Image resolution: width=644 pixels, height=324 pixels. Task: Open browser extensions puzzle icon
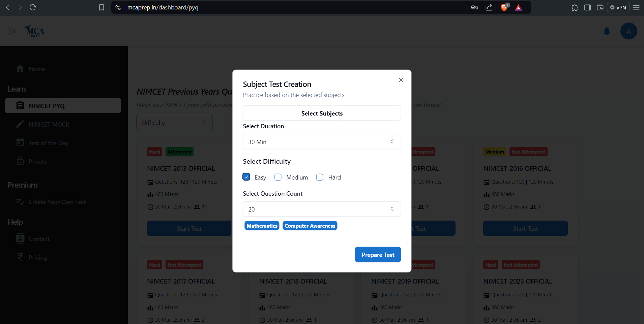pos(575,7)
